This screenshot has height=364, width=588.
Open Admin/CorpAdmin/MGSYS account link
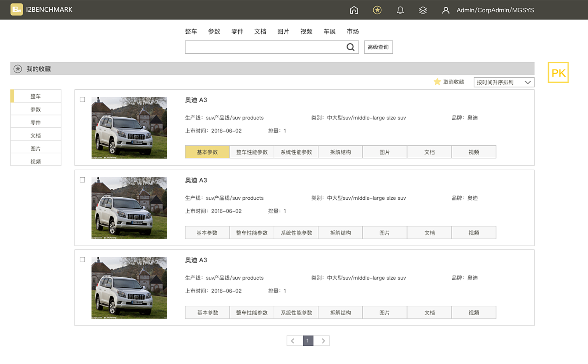[495, 10]
